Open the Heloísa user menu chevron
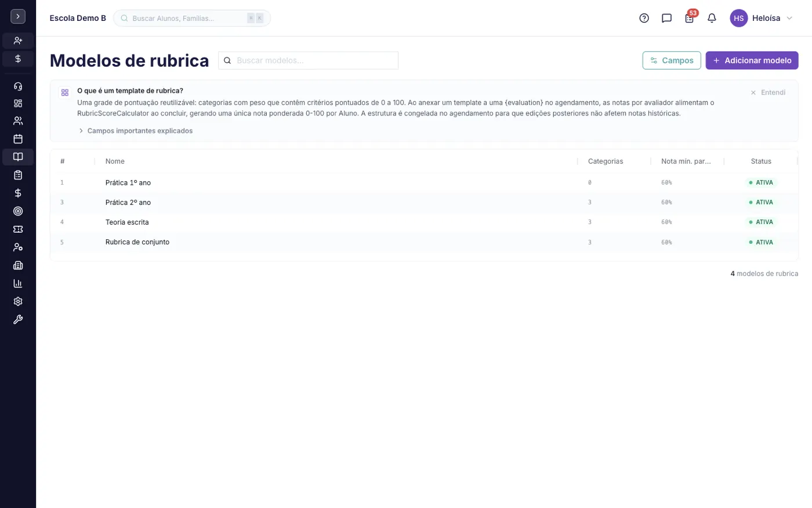This screenshot has width=812, height=508. pyautogui.click(x=789, y=18)
